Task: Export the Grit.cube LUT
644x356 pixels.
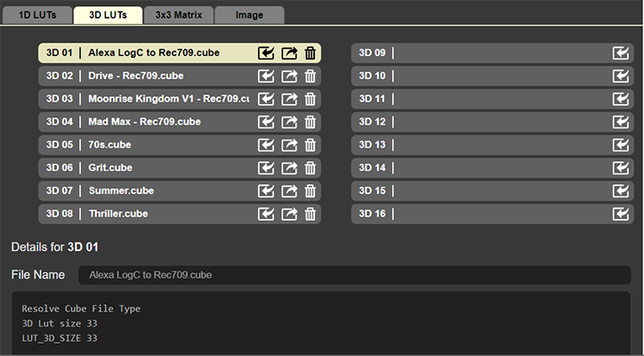Action: click(289, 167)
